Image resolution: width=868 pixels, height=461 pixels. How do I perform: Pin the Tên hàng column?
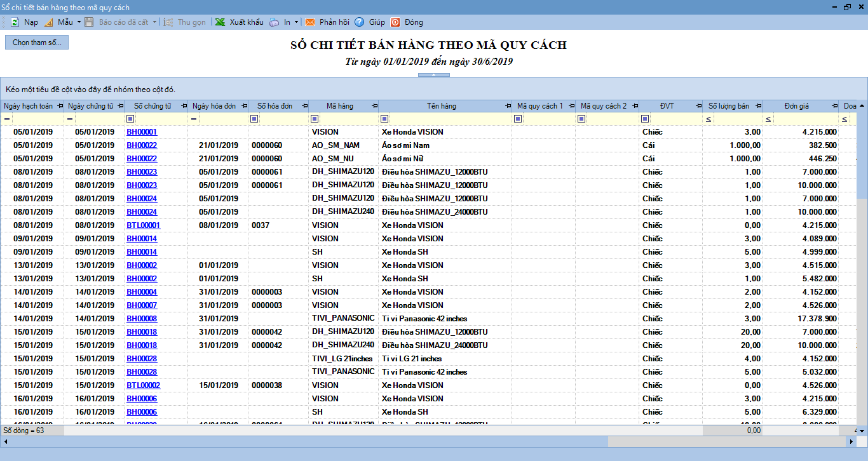pyautogui.click(x=508, y=106)
